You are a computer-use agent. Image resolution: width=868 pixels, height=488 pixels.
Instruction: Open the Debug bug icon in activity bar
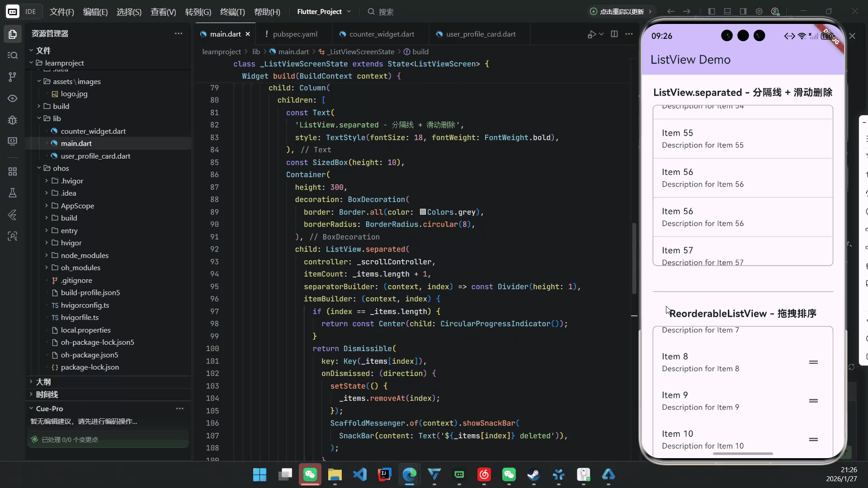coord(13,120)
